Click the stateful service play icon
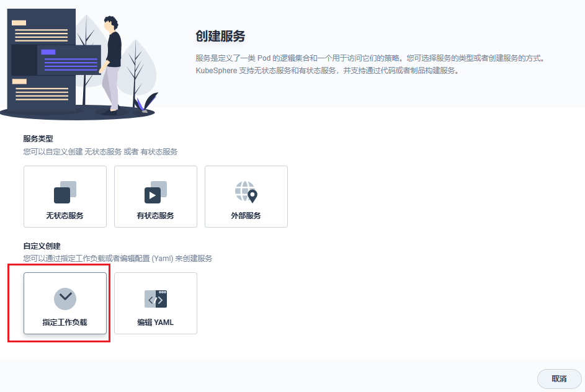585x392 pixels. 155,192
